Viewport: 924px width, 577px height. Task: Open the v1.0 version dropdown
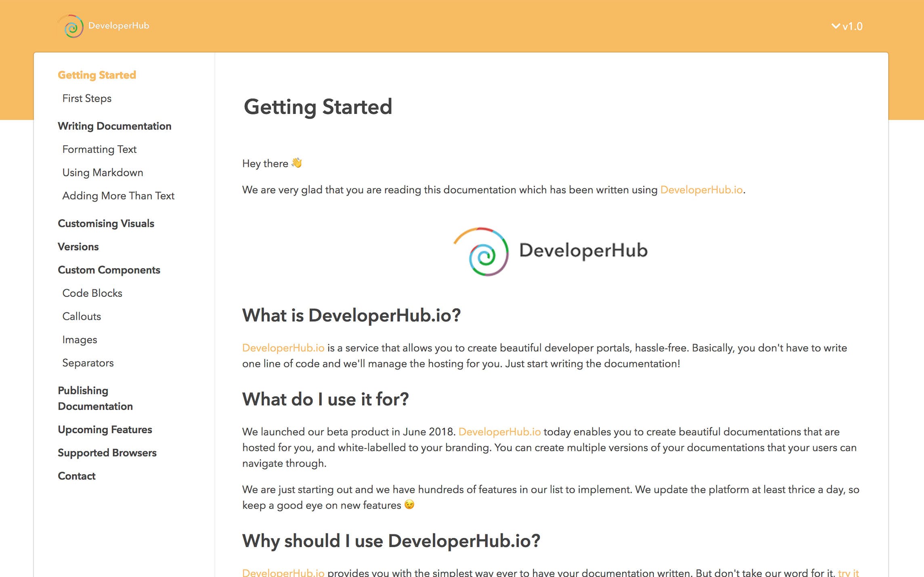[847, 26]
